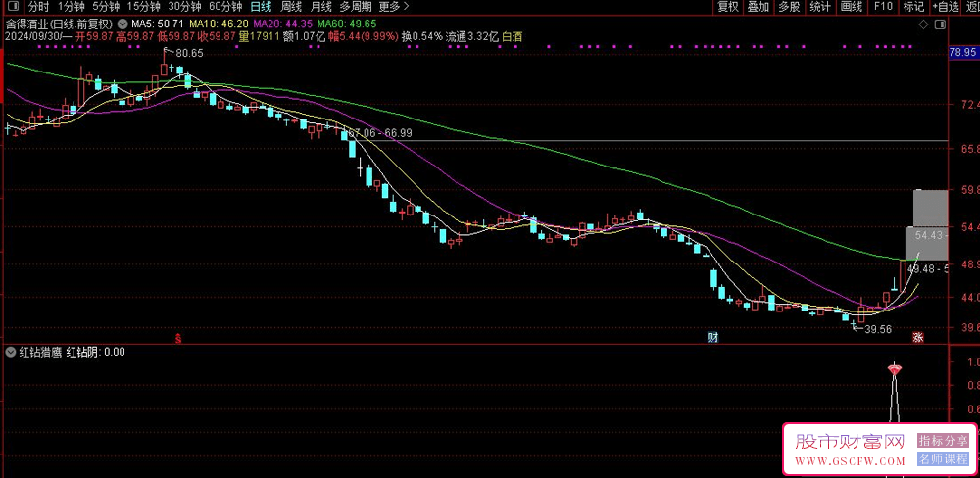Click the 39.56 low price label
The width and height of the screenshot is (980, 478).
click(x=877, y=329)
